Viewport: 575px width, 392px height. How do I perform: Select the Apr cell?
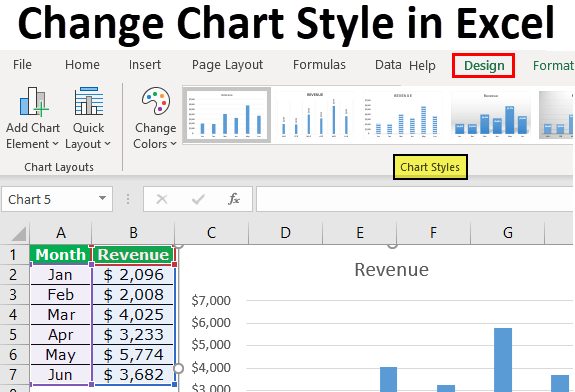coord(61,334)
